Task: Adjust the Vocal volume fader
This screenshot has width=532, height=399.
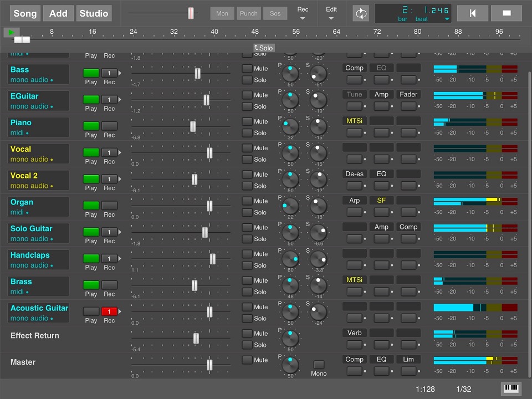Action: (x=209, y=153)
